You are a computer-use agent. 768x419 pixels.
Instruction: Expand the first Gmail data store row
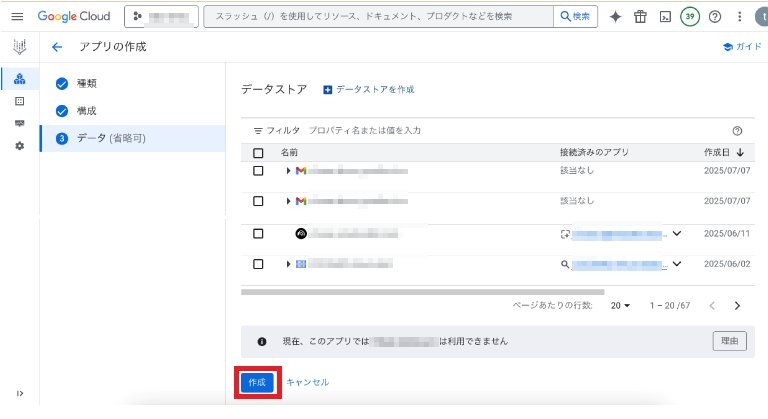pos(288,171)
